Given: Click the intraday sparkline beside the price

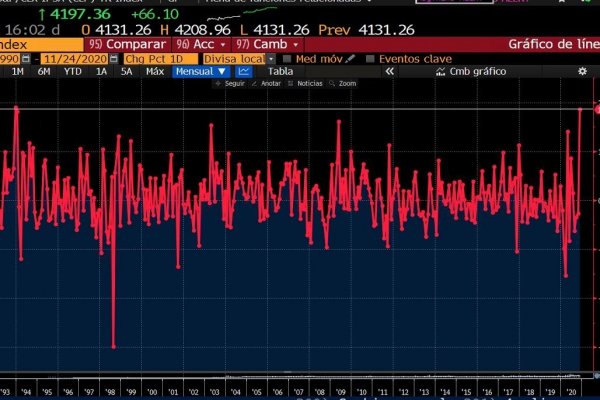Looking at the screenshot, I should point(242,14).
